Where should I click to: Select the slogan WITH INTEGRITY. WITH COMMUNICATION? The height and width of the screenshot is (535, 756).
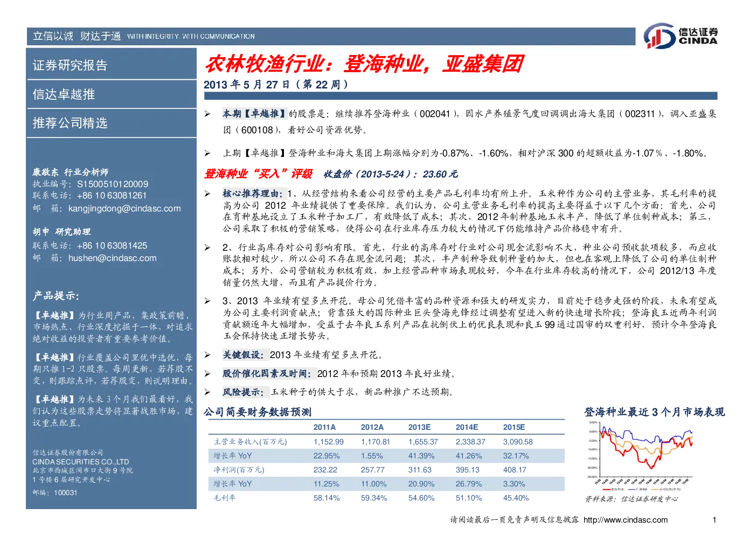coord(191,37)
